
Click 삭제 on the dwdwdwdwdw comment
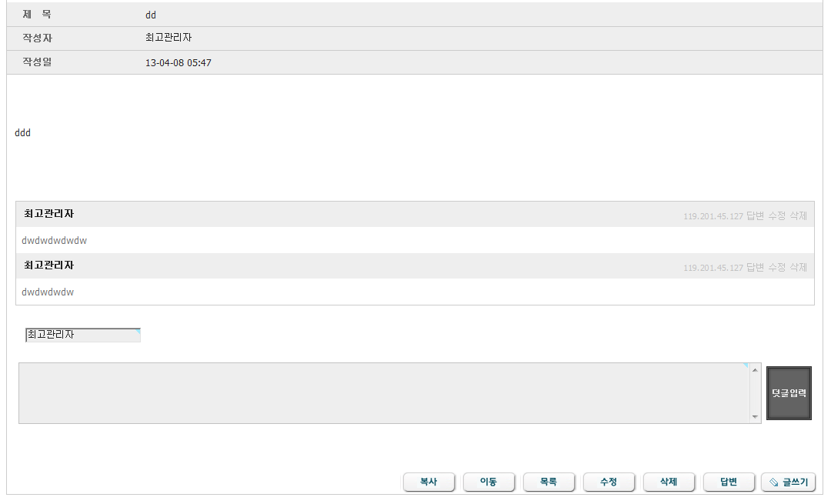pyautogui.click(x=799, y=216)
